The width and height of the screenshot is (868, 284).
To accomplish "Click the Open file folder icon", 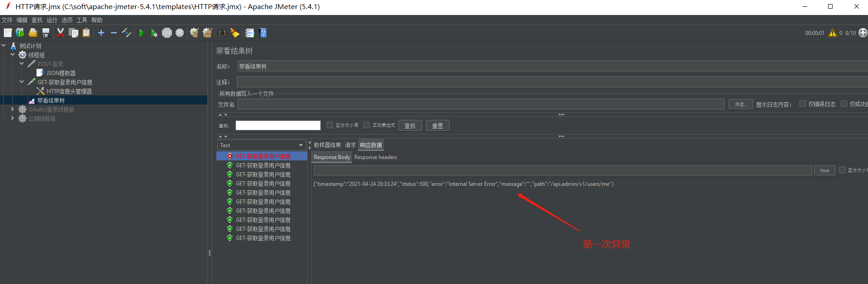I will click(33, 33).
